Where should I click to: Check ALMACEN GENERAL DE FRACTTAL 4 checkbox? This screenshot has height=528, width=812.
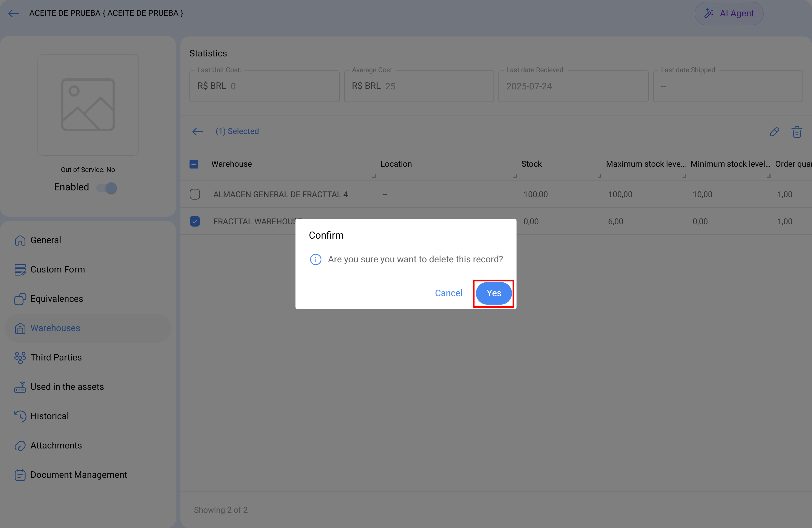point(195,194)
